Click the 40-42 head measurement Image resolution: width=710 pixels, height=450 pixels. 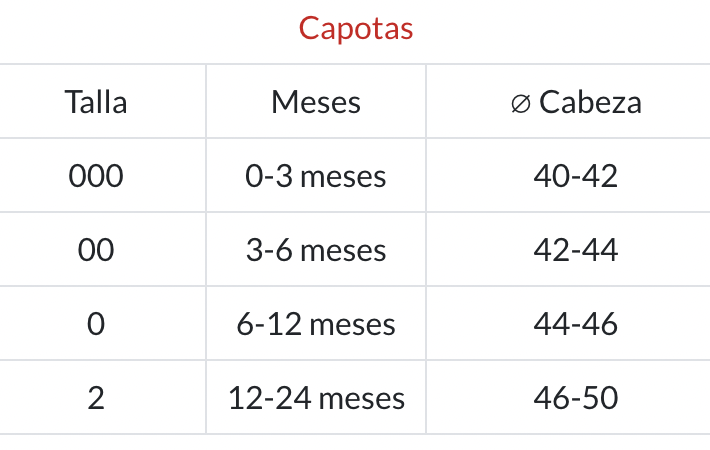click(x=576, y=176)
